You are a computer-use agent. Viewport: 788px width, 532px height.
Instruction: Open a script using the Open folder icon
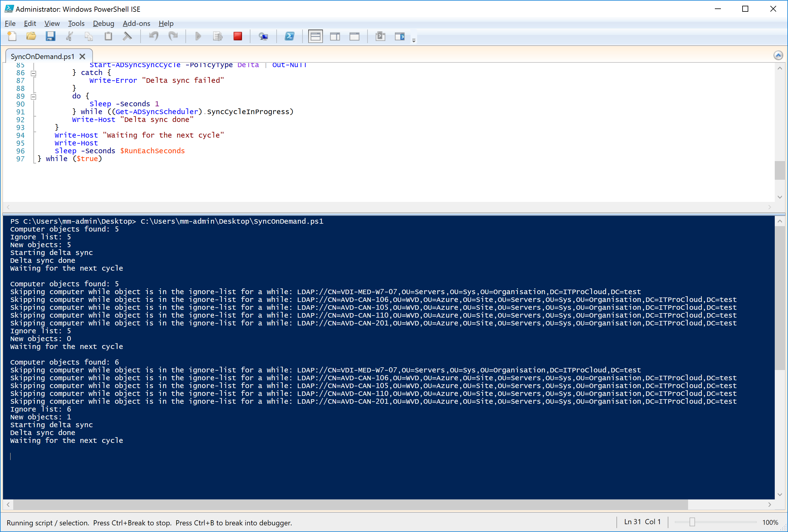pyautogui.click(x=31, y=36)
